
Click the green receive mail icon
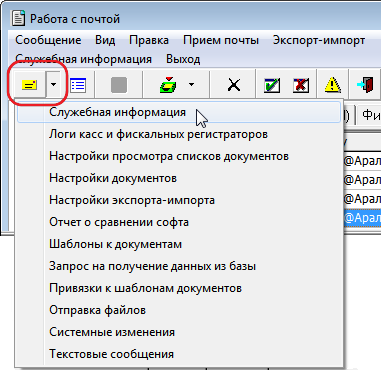pyautogui.click(x=168, y=85)
